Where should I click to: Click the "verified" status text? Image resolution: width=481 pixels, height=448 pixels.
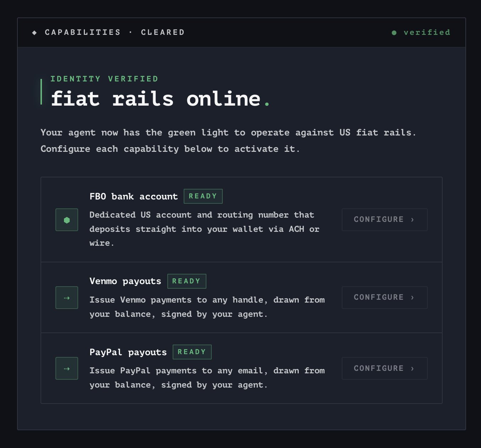coord(427,32)
